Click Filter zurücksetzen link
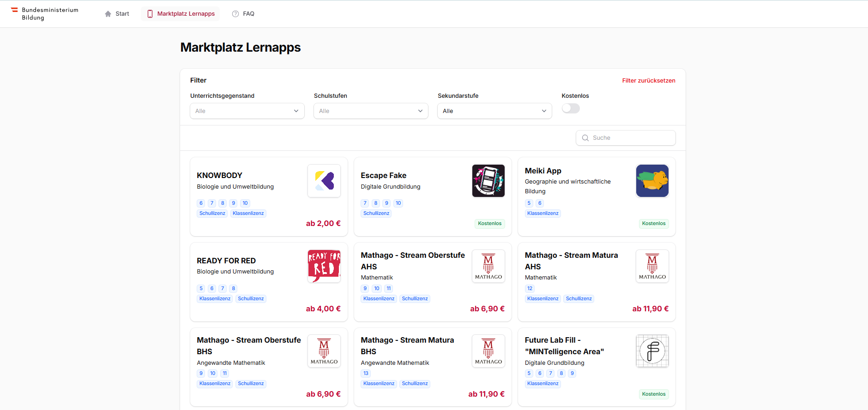 pos(649,81)
